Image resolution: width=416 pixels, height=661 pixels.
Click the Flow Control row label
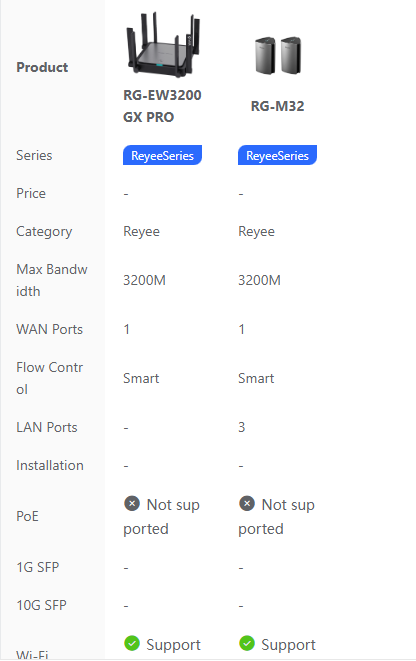click(50, 378)
